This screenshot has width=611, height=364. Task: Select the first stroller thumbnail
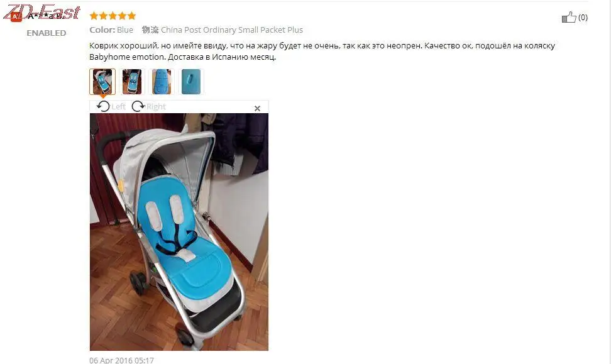coord(102,82)
